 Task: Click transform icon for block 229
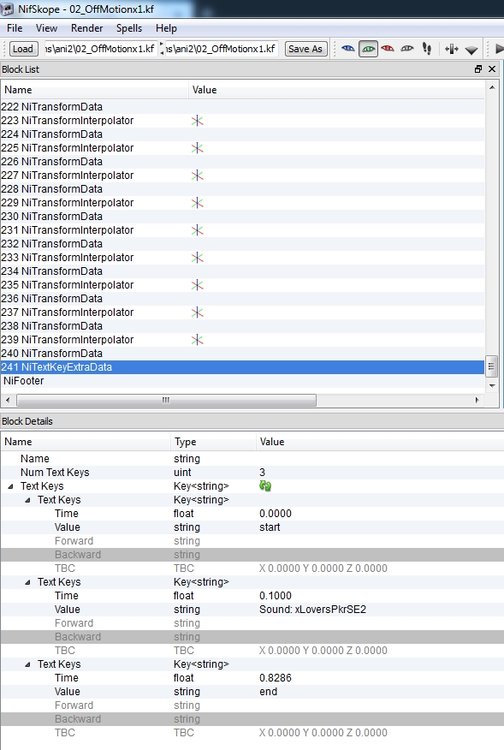(x=197, y=203)
